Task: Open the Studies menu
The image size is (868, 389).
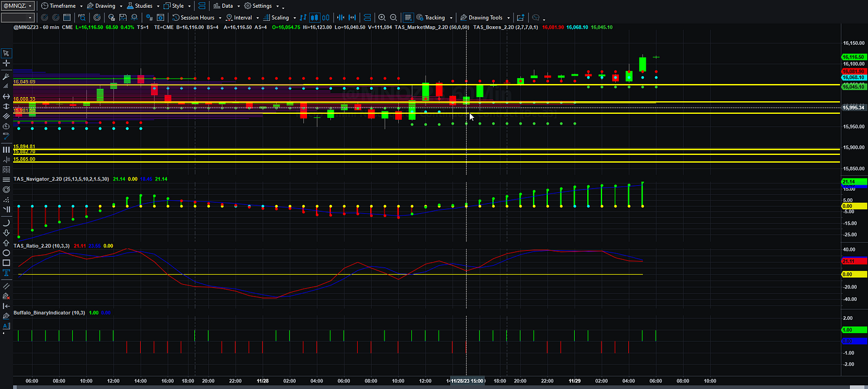Action: 142,6
